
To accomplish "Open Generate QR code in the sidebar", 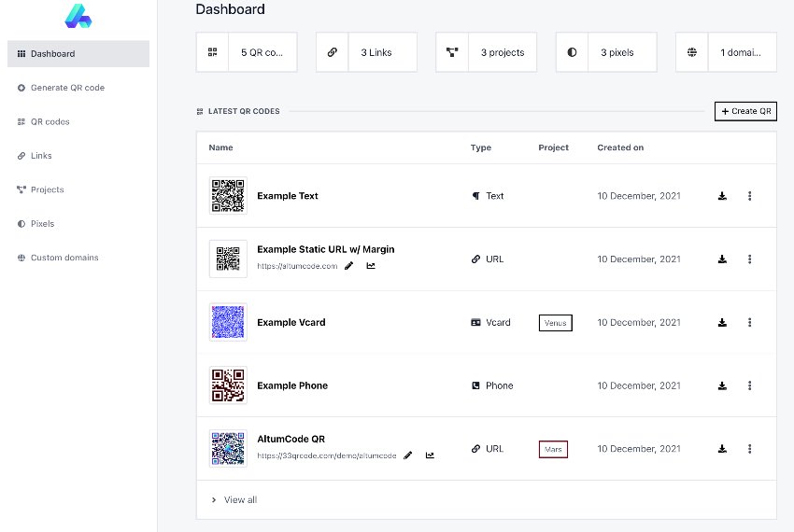I will [67, 88].
